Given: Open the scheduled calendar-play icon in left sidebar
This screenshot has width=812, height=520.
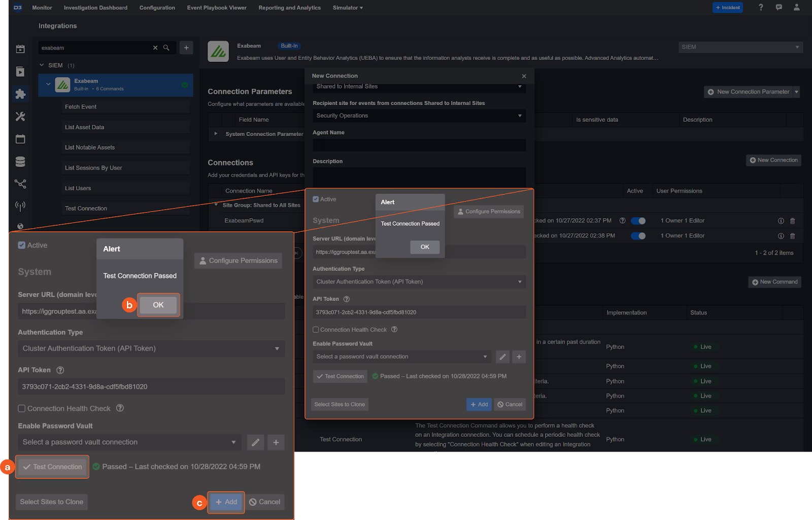Looking at the screenshot, I should click(20, 49).
